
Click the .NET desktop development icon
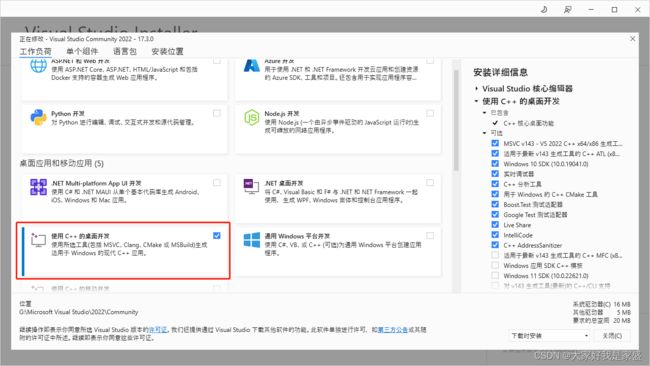(x=252, y=187)
